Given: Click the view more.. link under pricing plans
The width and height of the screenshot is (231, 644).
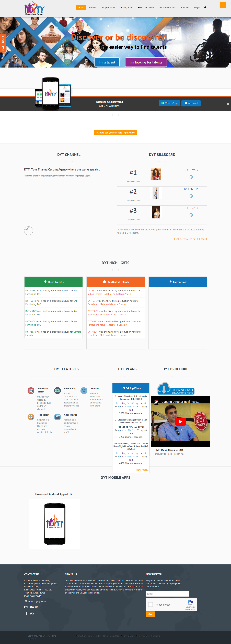Looking at the screenshot, I should click(x=142, y=470).
